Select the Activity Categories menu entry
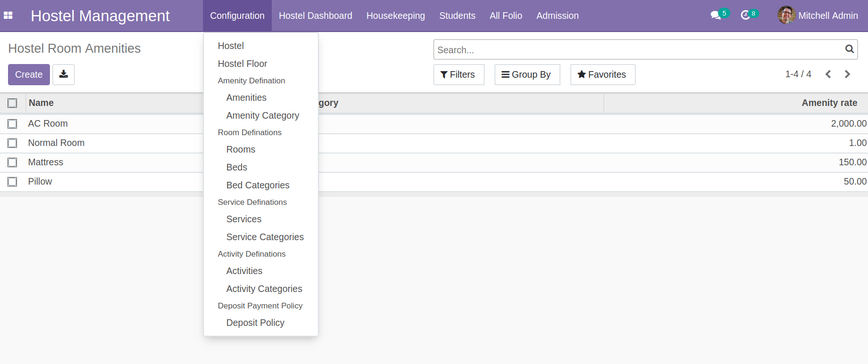This screenshot has height=364, width=868. click(x=264, y=289)
